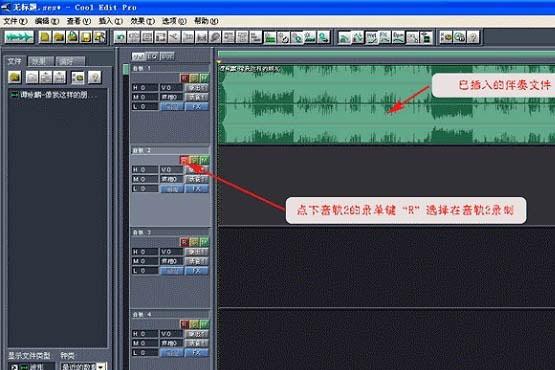The image size is (555, 370).
Task: Click track 1 Lock button beside FX
Action: (172, 106)
